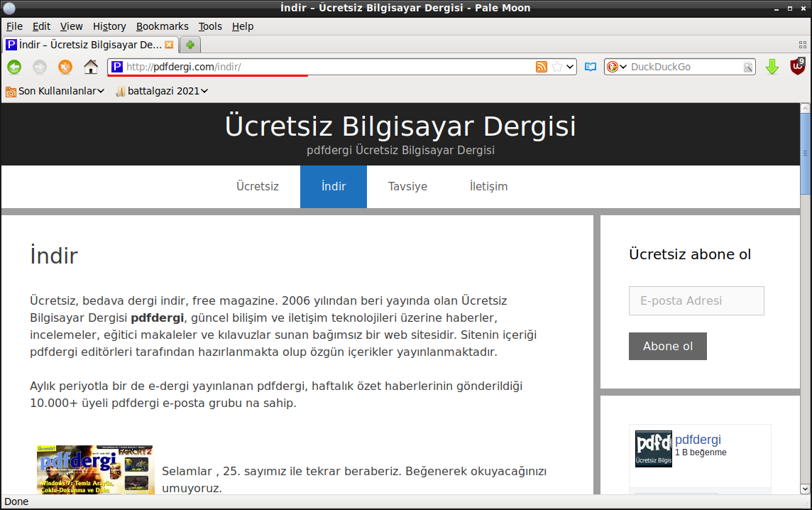This screenshot has height=510, width=812.
Task: Open the View menu
Action: point(72,26)
